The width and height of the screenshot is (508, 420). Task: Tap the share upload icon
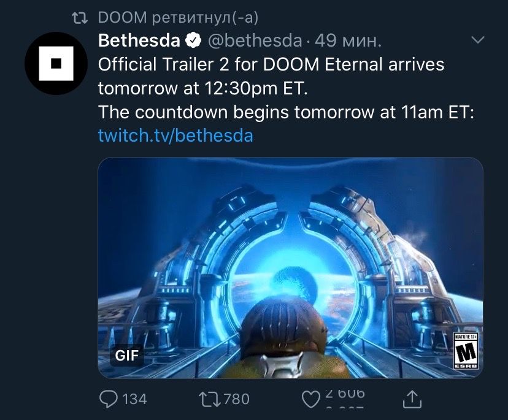pyautogui.click(x=412, y=399)
